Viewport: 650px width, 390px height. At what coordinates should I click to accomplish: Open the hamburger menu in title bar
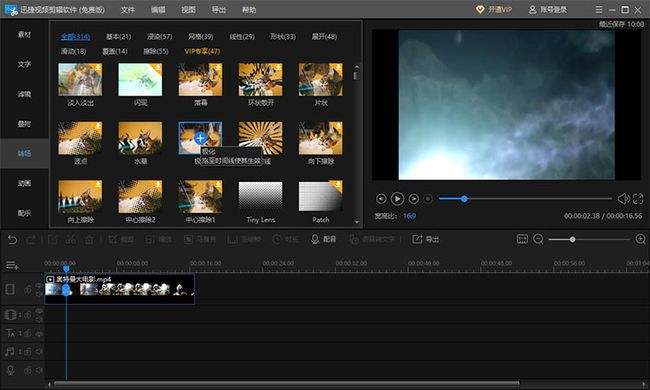coord(599,9)
